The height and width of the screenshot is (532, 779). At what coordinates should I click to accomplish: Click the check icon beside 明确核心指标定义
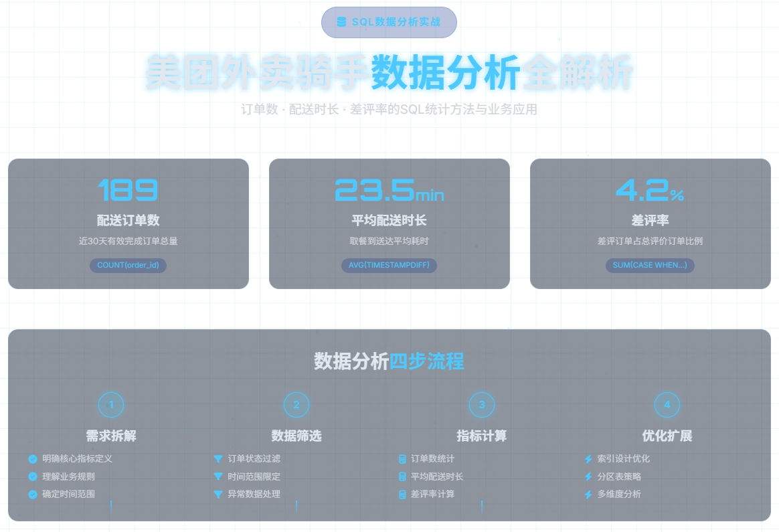click(33, 459)
